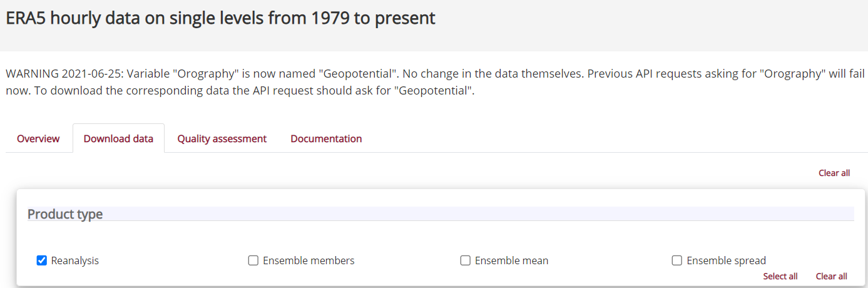Click the ERA5 hourly data page title
This screenshot has width=868, height=288.
pos(220,18)
